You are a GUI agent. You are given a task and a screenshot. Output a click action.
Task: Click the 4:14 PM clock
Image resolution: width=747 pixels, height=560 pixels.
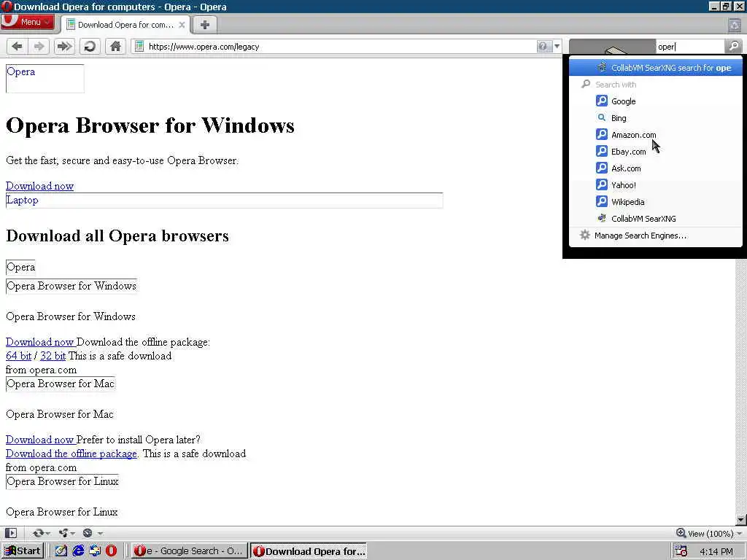716,551
